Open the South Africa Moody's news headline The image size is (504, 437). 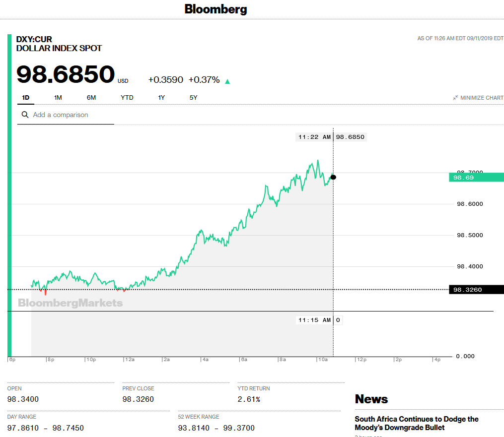pos(417,423)
